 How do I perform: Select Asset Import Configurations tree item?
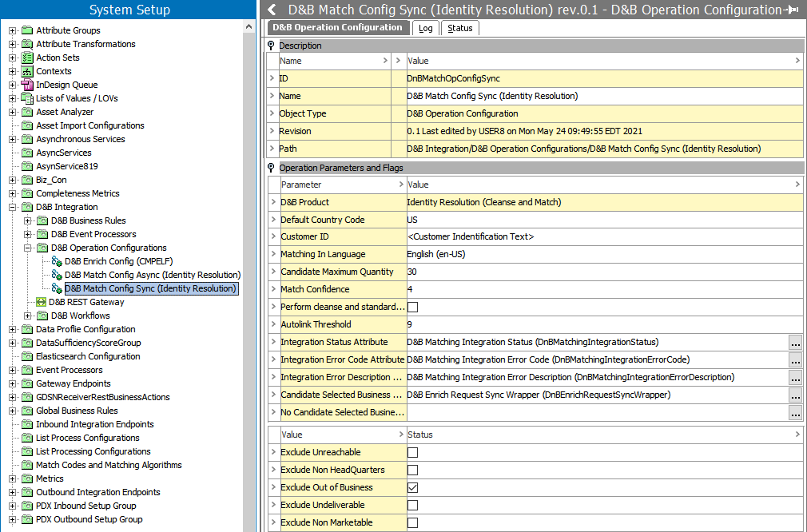coord(90,125)
